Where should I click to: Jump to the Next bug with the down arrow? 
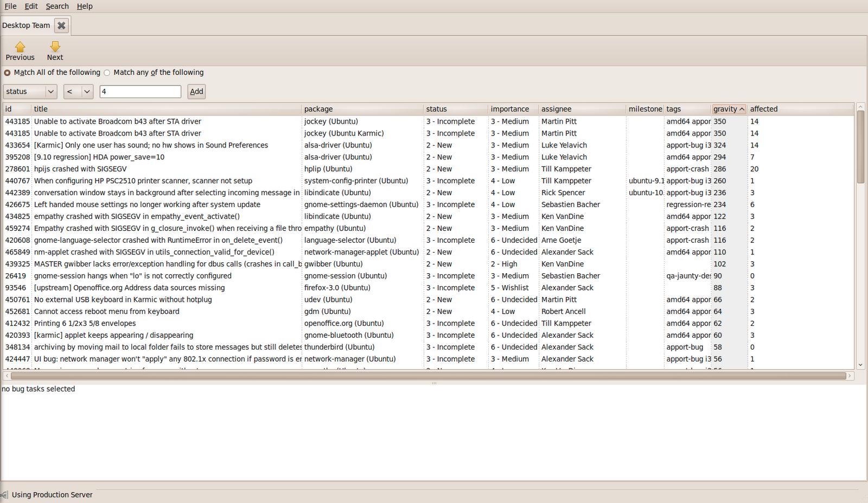55,51
